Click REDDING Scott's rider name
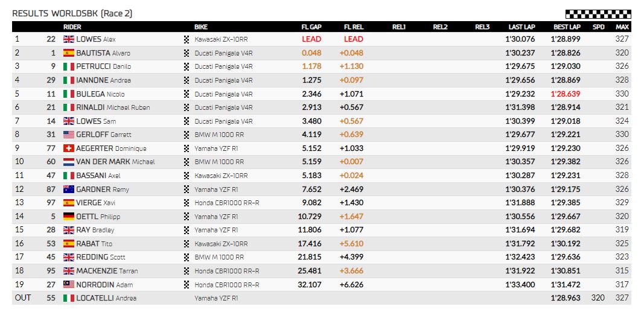Viewport: 644px width, 312px height. [x=101, y=258]
